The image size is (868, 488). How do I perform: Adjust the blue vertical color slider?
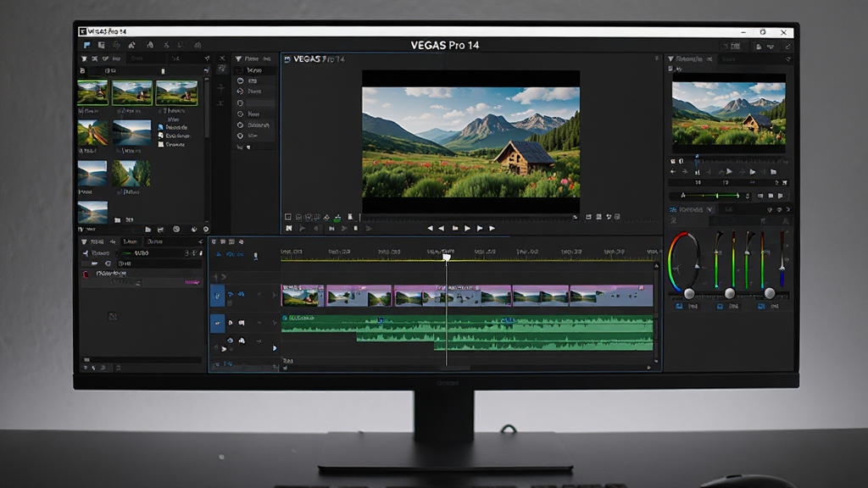pos(782,259)
